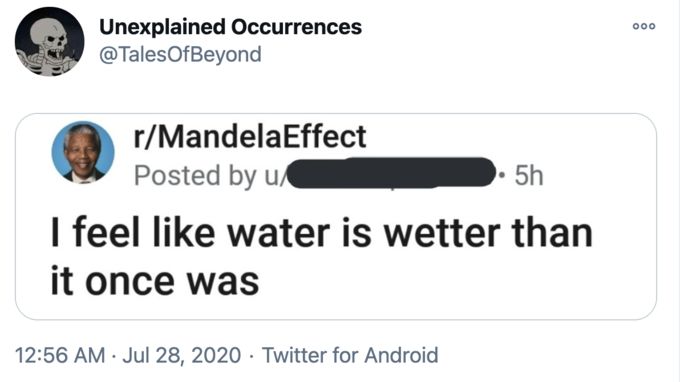The width and height of the screenshot is (680, 382).
Task: Open the three-dot more options menu
Action: point(644,26)
